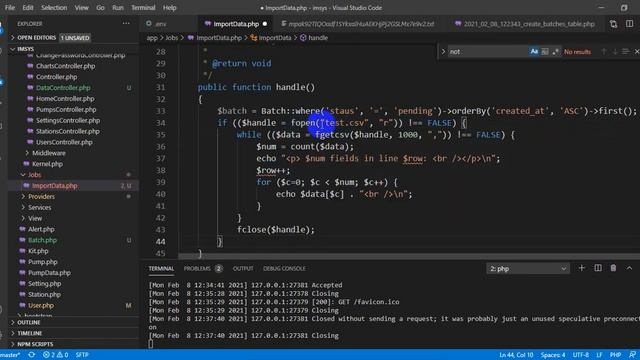Screen dimensions: 640x360
Task: Open the Go menu
Action: [x=100, y=8]
